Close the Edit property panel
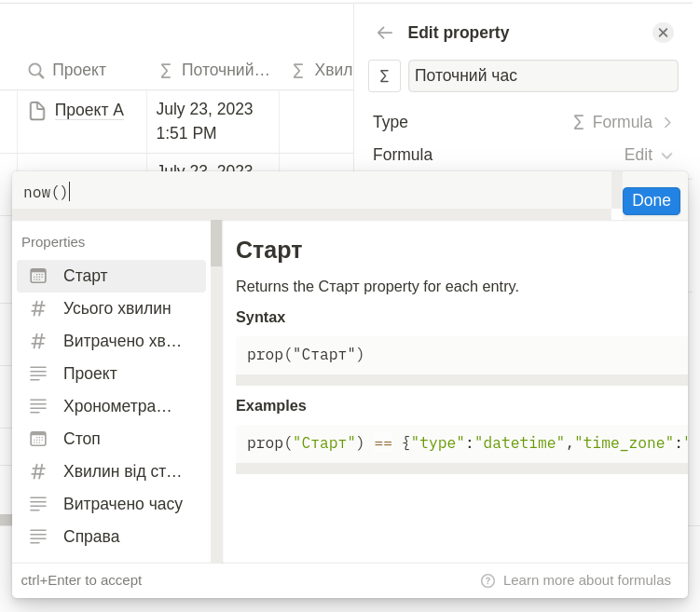 tap(663, 33)
